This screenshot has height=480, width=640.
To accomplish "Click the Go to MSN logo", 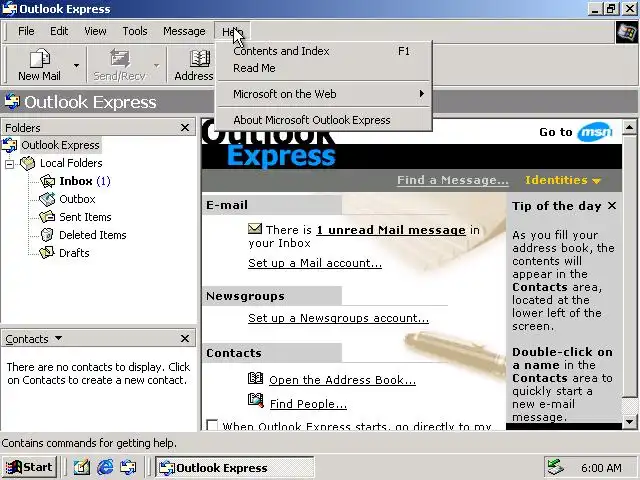I will point(595,132).
